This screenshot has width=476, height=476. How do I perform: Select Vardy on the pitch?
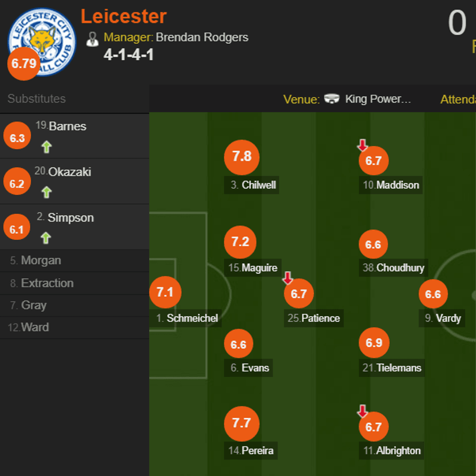point(448,319)
